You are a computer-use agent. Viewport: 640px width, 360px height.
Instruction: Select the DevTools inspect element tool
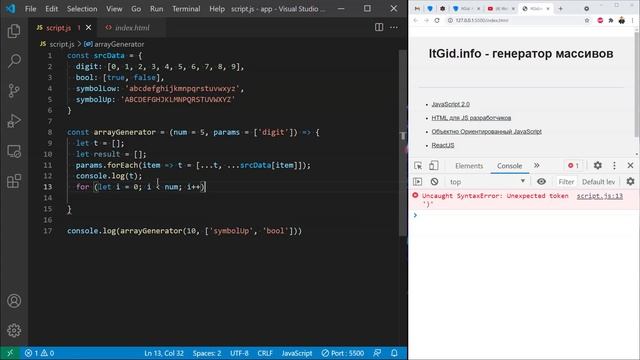point(418,165)
